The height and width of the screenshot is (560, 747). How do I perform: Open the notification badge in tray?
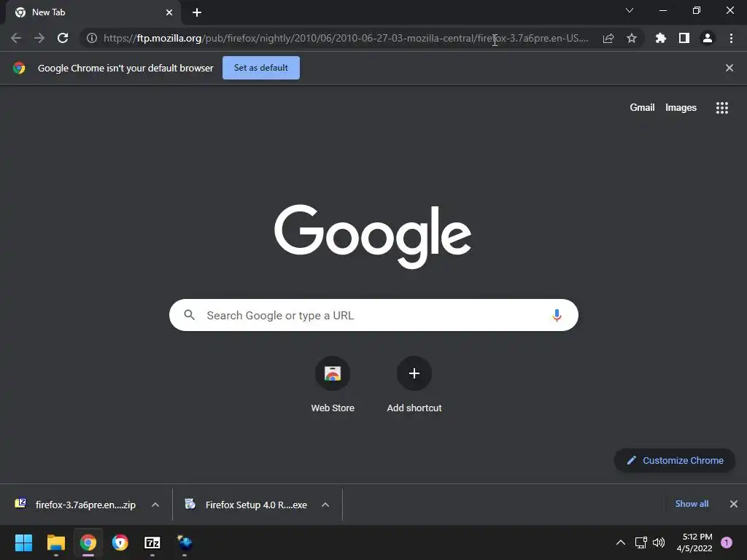[727, 542]
